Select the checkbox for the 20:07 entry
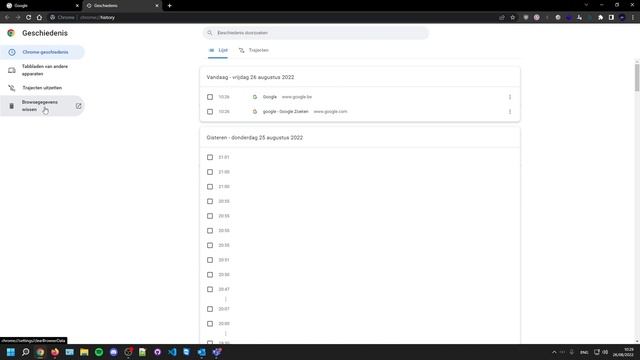The height and width of the screenshot is (360, 640). (x=210, y=309)
